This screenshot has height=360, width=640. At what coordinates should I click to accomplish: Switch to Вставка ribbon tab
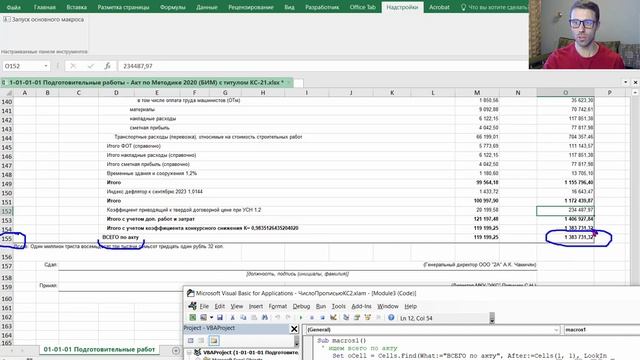coord(76,7)
